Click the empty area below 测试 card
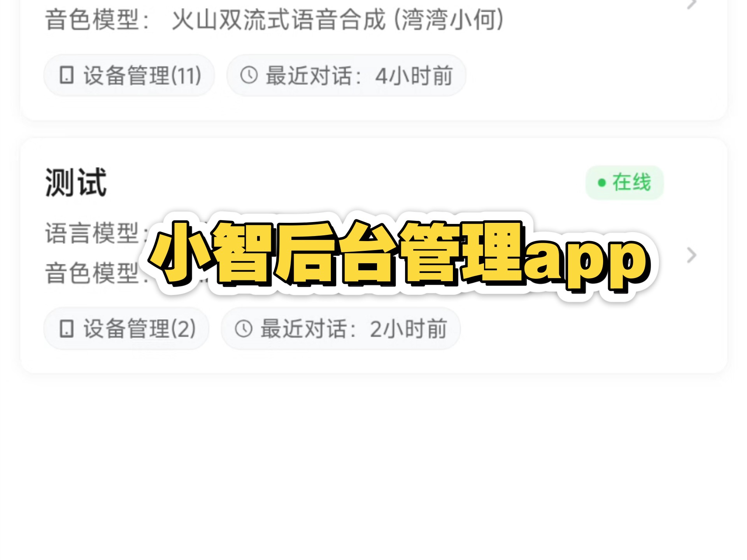The image size is (747, 560). tap(373, 467)
